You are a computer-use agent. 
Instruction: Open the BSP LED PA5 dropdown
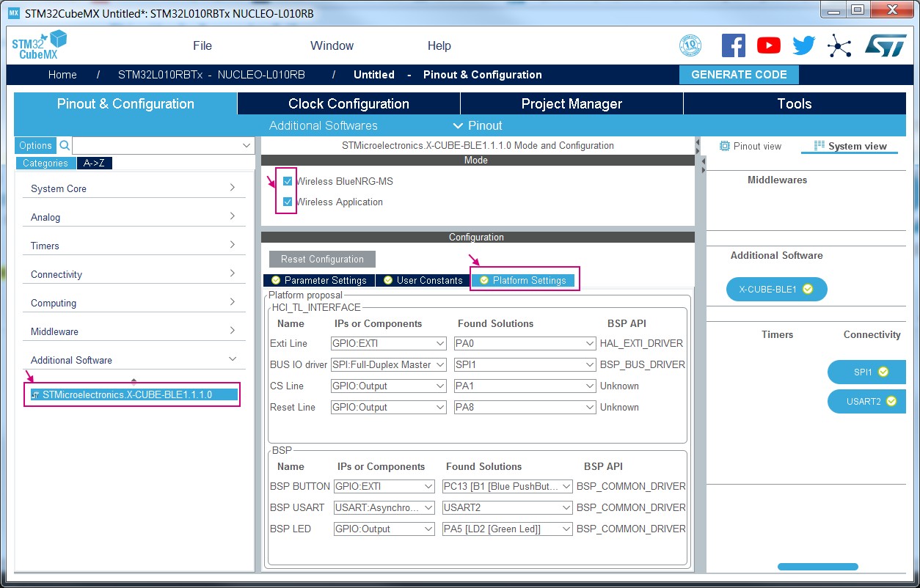[507, 529]
